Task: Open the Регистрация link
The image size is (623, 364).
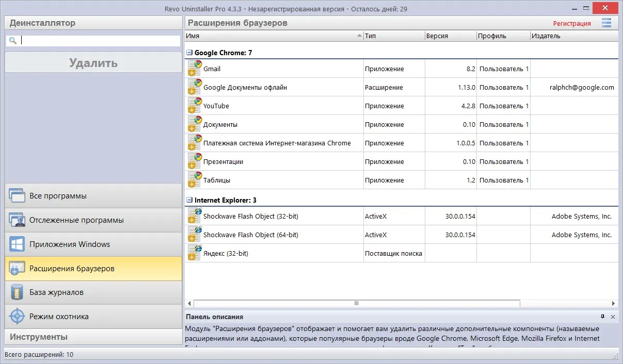Action: click(x=572, y=23)
